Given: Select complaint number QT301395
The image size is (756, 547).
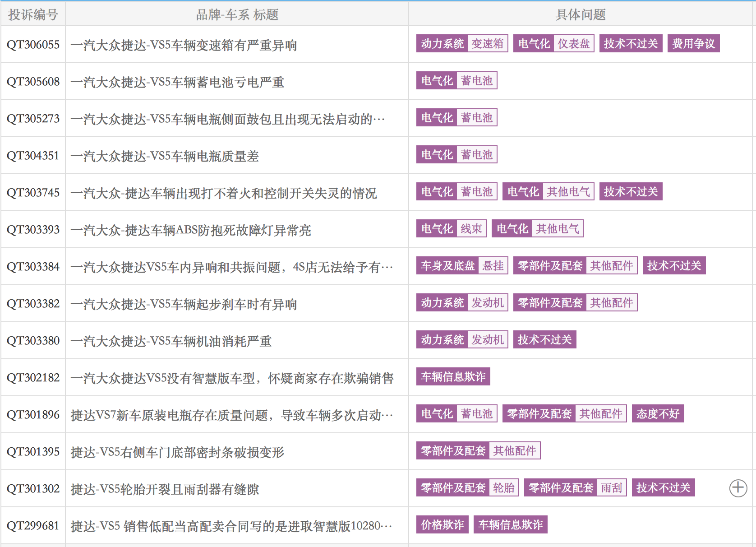Looking at the screenshot, I should (33, 452).
